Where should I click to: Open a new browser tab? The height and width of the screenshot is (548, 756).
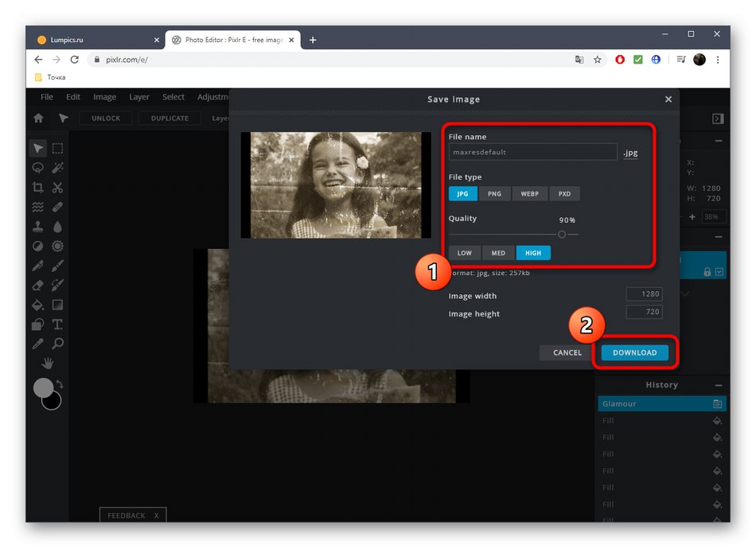tap(313, 40)
